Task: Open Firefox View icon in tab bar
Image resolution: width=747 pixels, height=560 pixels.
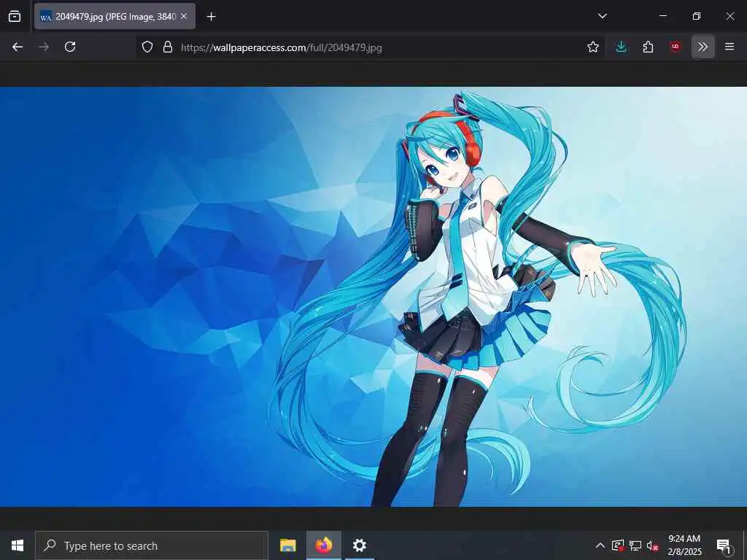Action: tap(15, 16)
